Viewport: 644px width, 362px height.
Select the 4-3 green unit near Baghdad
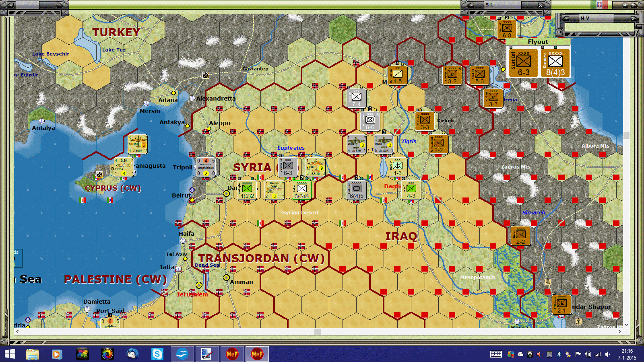(x=411, y=190)
